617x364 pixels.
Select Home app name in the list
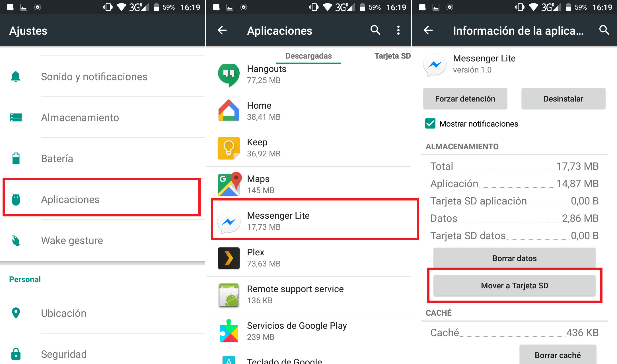tap(259, 106)
